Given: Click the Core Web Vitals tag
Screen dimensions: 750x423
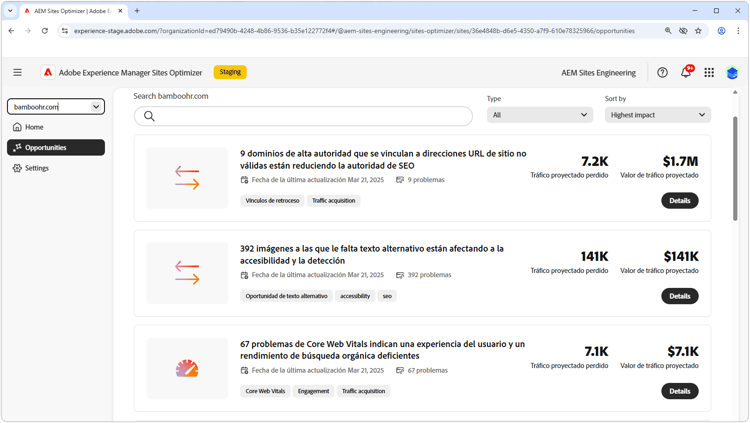Looking at the screenshot, I should [265, 391].
